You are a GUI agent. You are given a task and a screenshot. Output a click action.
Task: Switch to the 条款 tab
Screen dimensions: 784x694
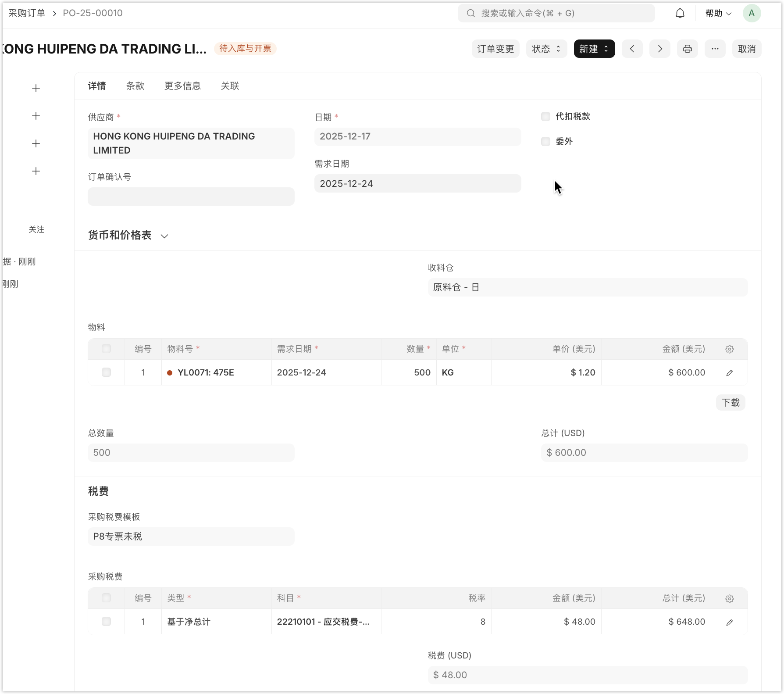(135, 86)
